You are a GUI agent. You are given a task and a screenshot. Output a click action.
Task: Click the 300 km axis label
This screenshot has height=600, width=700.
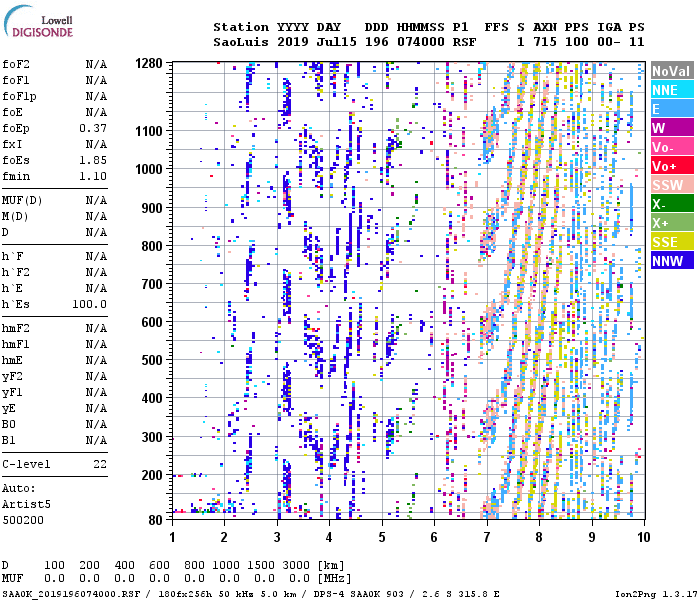[x=152, y=437]
